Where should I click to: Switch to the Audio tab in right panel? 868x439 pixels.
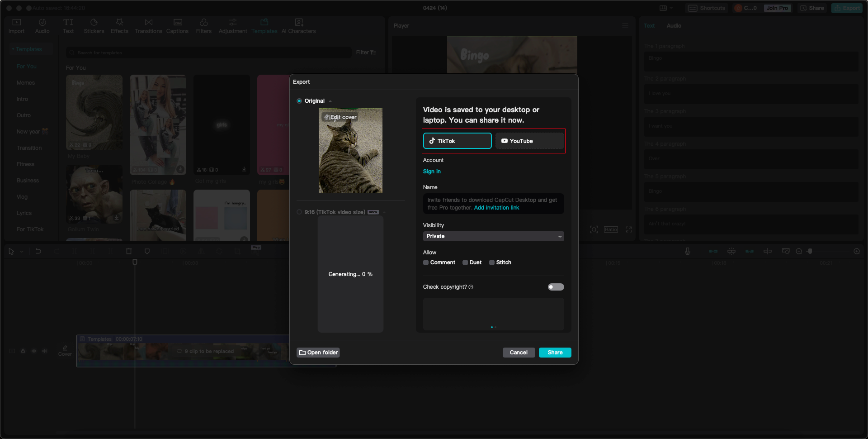[x=674, y=26]
